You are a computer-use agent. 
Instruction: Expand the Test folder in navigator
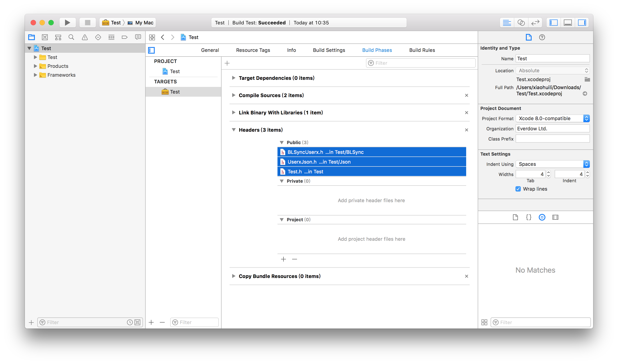click(x=35, y=57)
